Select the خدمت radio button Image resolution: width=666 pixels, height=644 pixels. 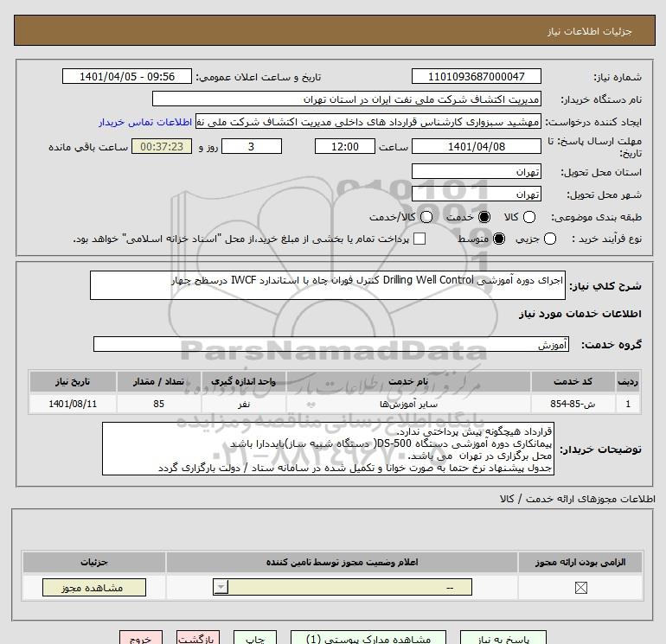click(x=484, y=217)
